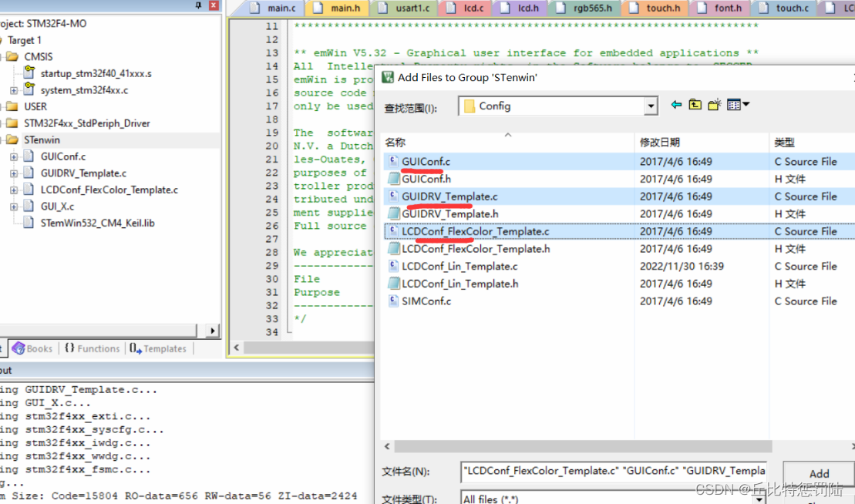Click the GUIConf.h file icon

[393, 179]
